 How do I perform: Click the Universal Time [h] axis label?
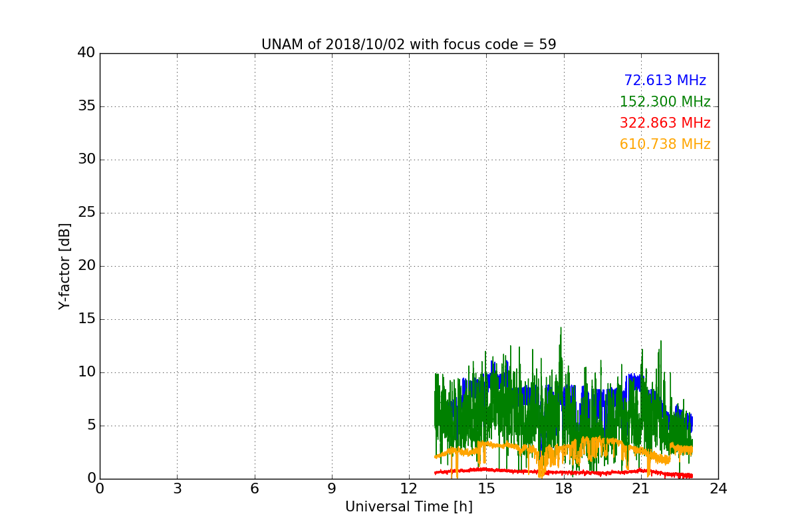(x=408, y=507)
